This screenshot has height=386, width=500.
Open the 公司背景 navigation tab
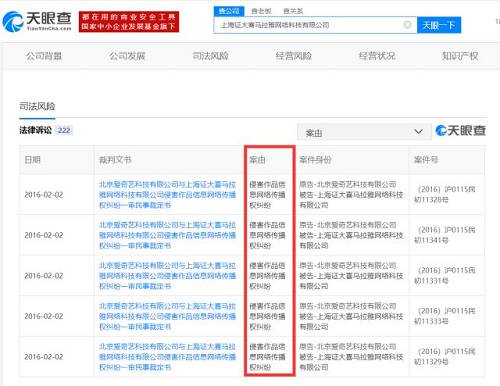point(44,56)
